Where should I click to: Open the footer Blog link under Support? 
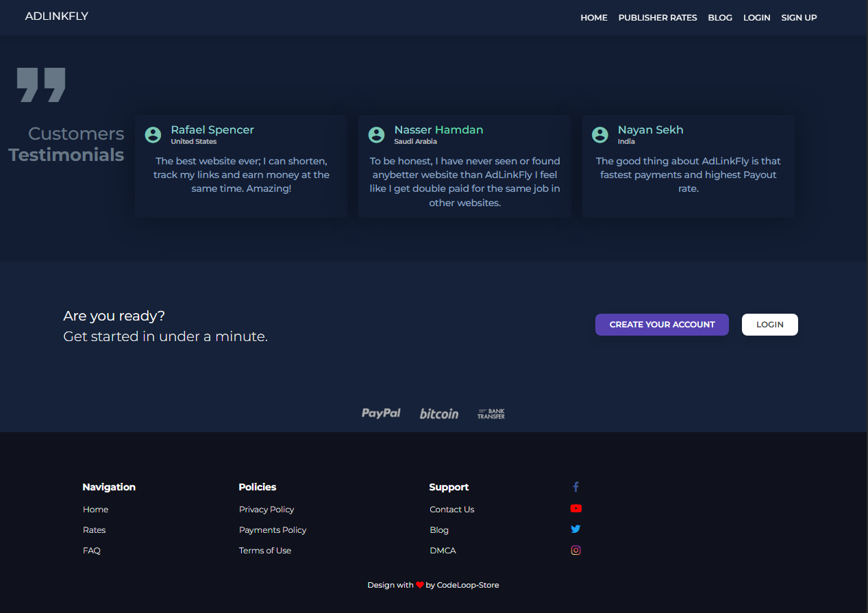[439, 530]
